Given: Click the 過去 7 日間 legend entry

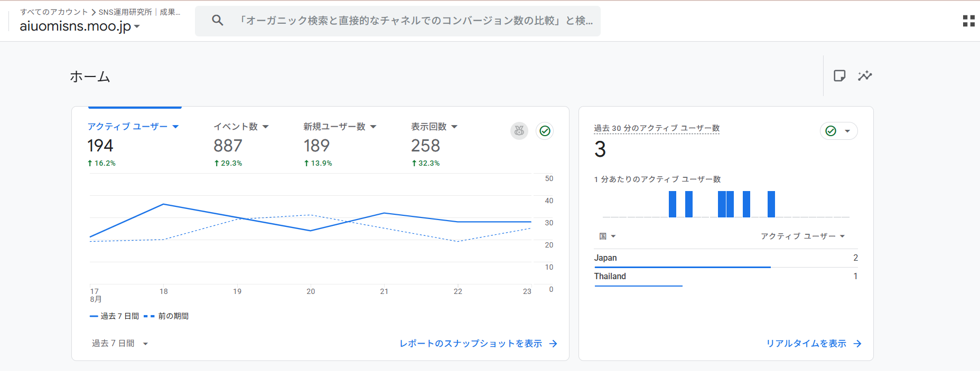Looking at the screenshot, I should click(115, 316).
